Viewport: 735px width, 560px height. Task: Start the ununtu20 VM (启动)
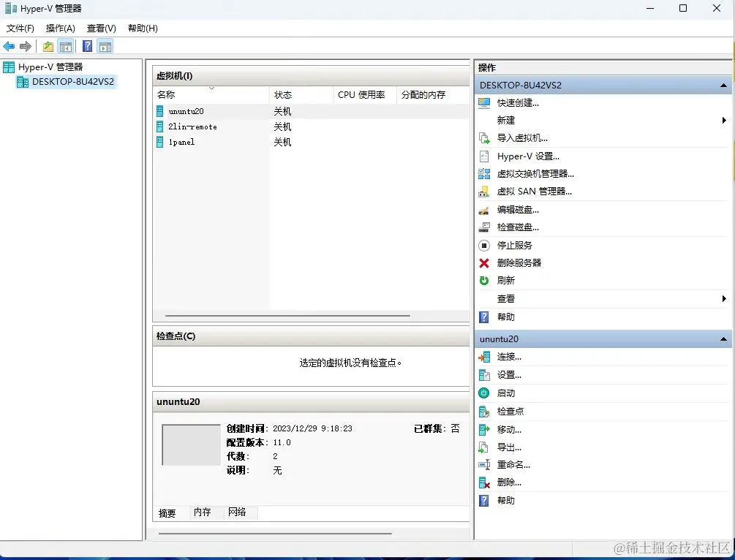506,393
